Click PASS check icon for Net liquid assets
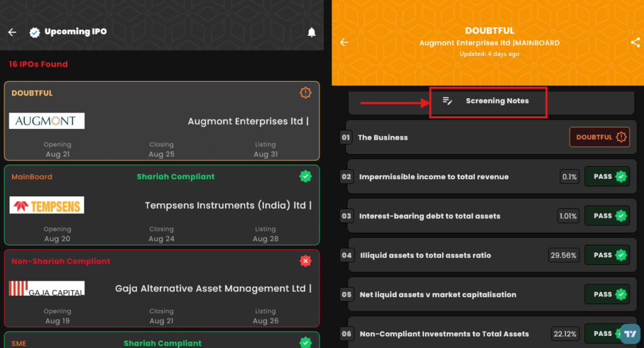 coord(621,294)
